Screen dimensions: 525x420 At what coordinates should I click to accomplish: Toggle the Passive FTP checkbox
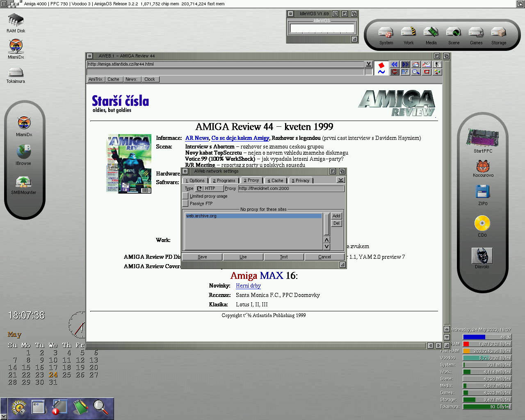pyautogui.click(x=185, y=203)
